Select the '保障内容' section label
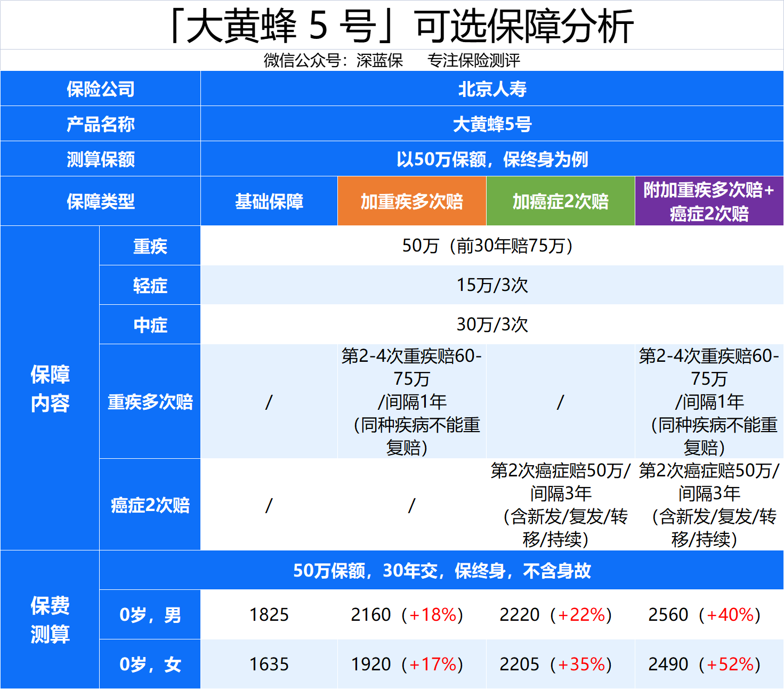 50,388
